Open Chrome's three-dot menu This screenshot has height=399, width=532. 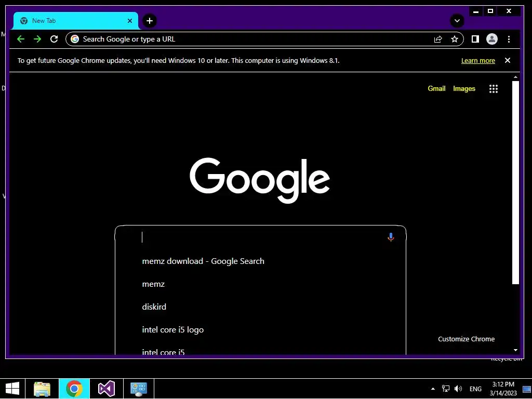coord(509,39)
